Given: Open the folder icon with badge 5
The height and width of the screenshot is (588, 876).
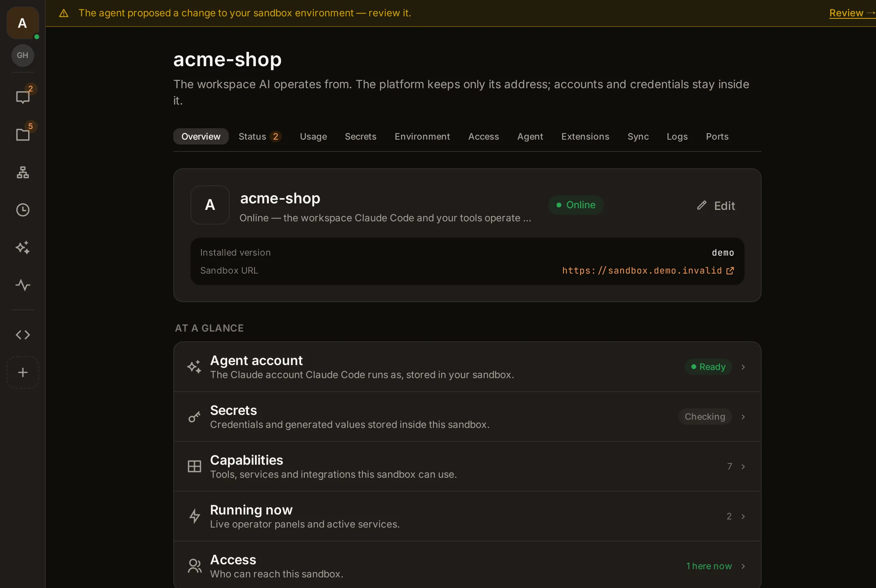Looking at the screenshot, I should point(22,134).
